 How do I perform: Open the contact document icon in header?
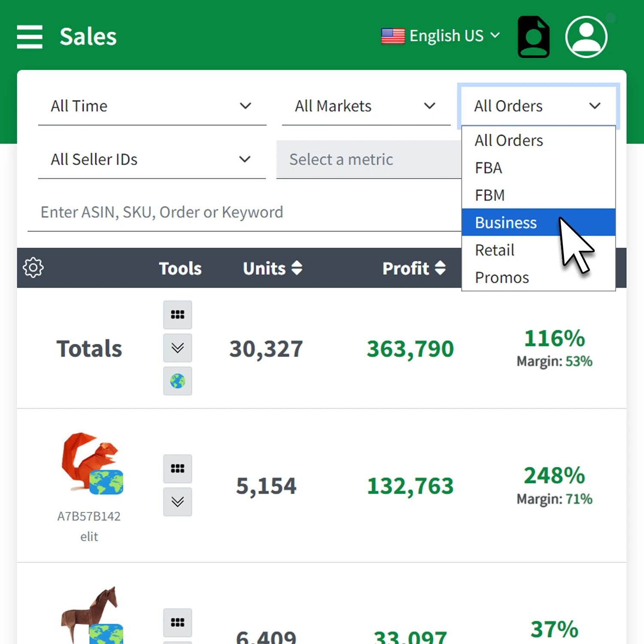pyautogui.click(x=534, y=36)
